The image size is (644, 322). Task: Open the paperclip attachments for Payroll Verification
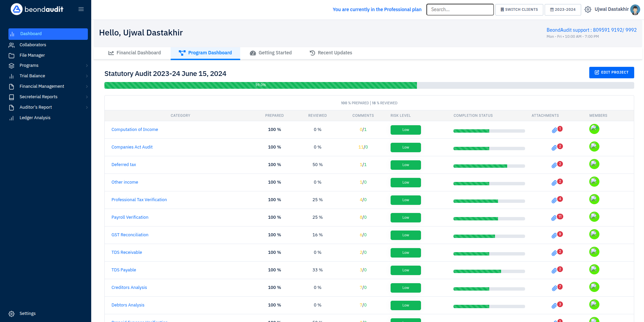coord(554,217)
